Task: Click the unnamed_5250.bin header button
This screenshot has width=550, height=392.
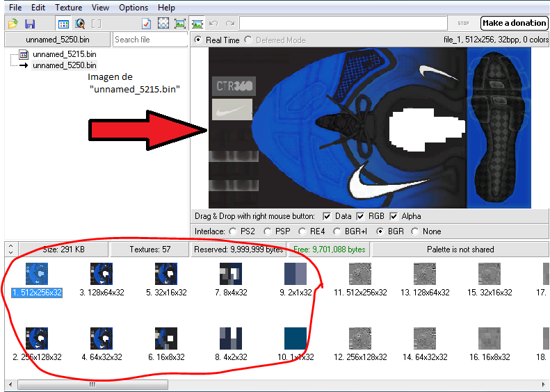Action: (56, 40)
